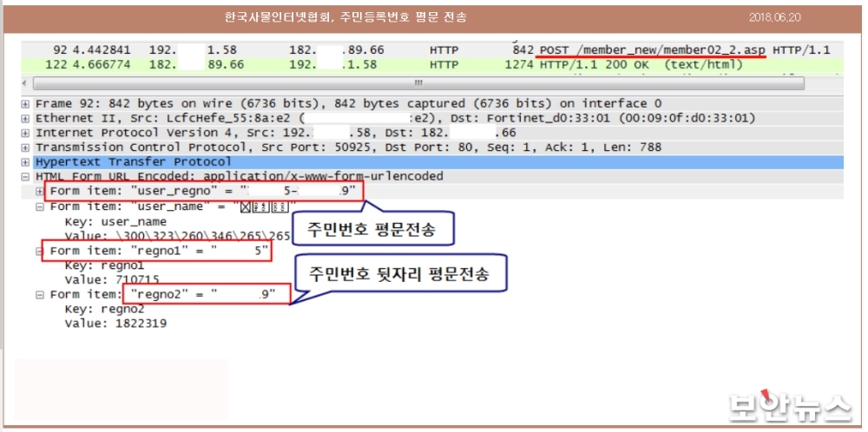Expand the Transmission Control Protocol node
This screenshot has height=432, width=868.
coord(25,147)
